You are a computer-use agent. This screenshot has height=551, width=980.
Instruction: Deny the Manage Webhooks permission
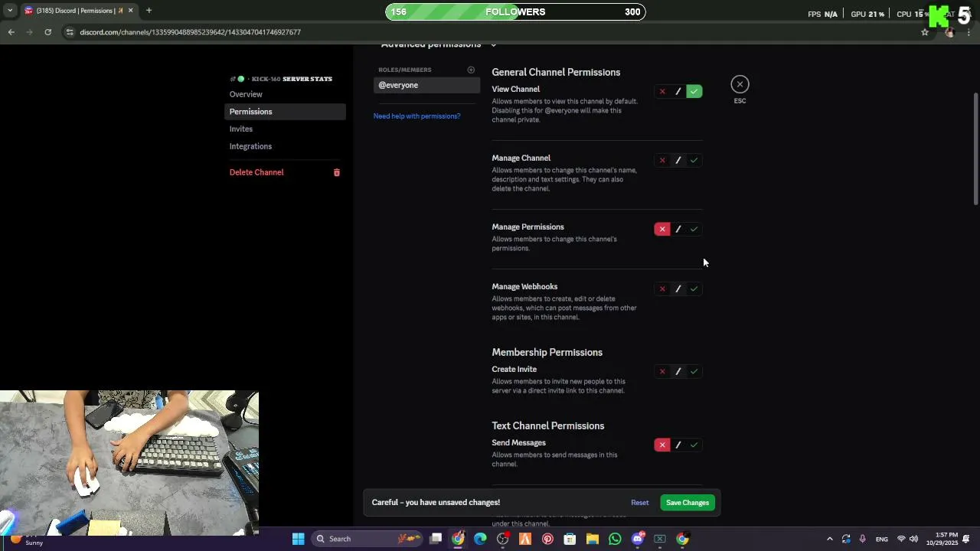click(x=662, y=289)
